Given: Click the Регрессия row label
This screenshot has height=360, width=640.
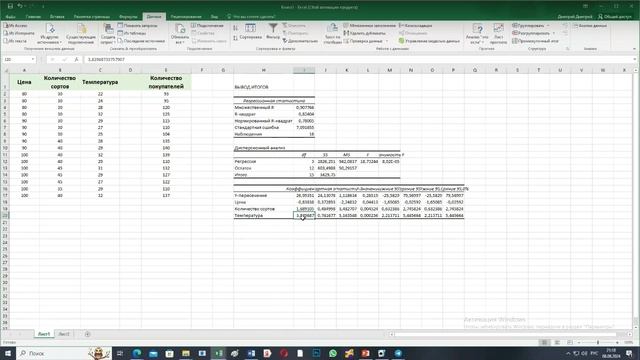Looking at the screenshot, I should click(245, 162).
